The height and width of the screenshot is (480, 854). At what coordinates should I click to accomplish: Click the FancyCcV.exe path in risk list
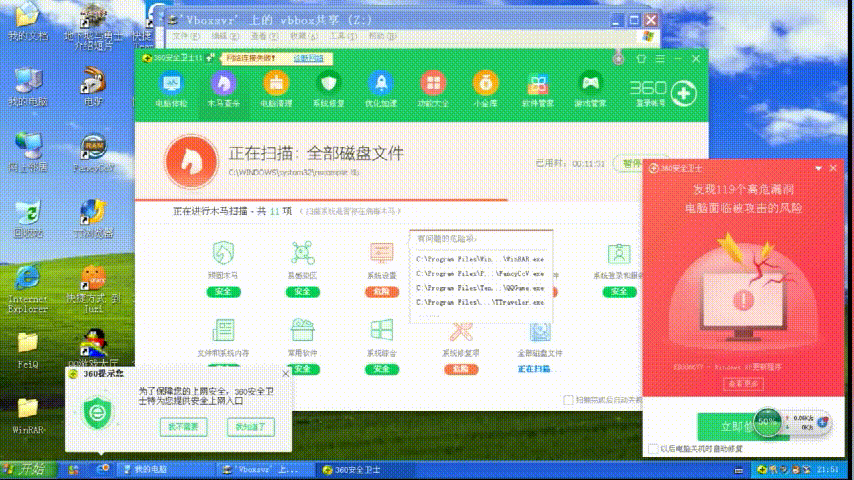[480, 274]
